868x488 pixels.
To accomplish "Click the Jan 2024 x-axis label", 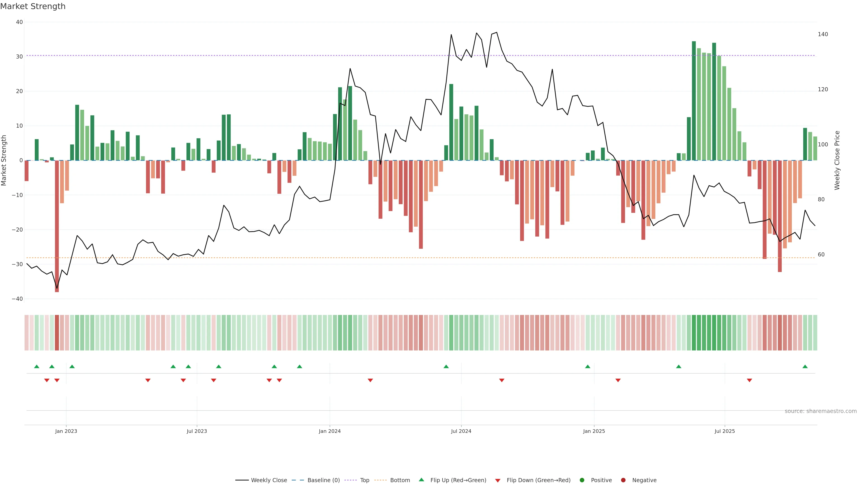I will pos(330,431).
